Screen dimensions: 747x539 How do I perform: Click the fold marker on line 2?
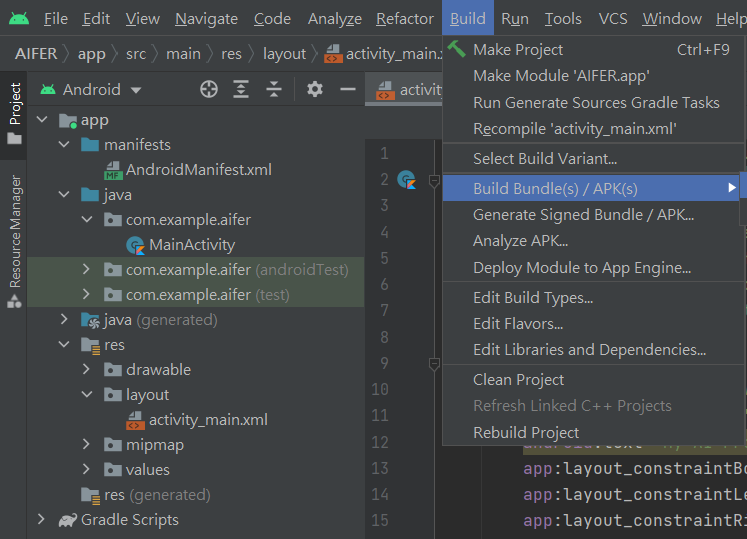[x=434, y=181]
